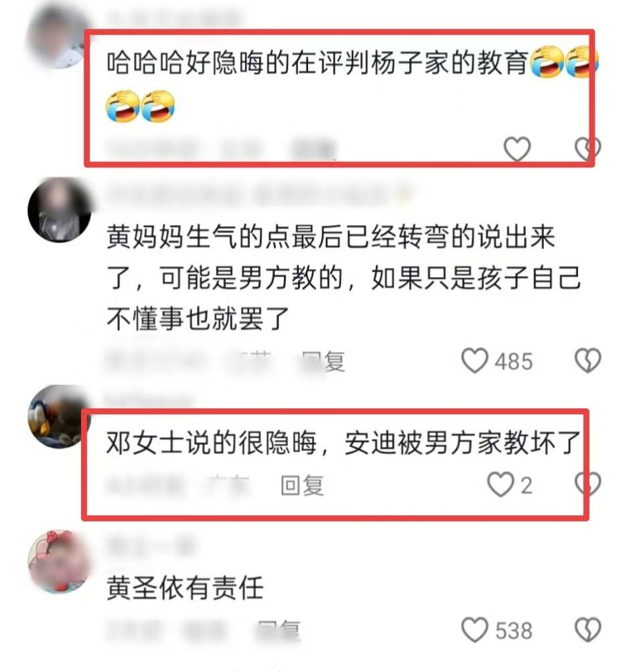The width and height of the screenshot is (635, 672).
Task: Dislike the 邓女士说的很隐晦 comment
Action: (x=587, y=485)
